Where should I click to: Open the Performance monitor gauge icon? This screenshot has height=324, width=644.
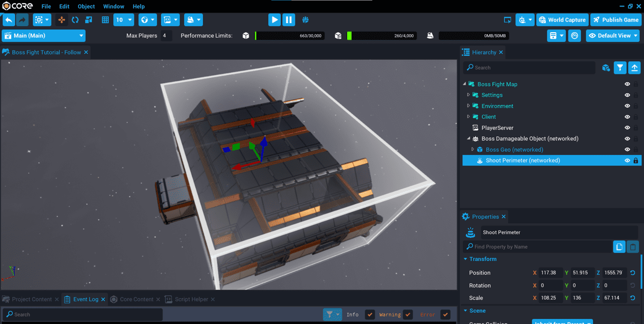point(575,36)
